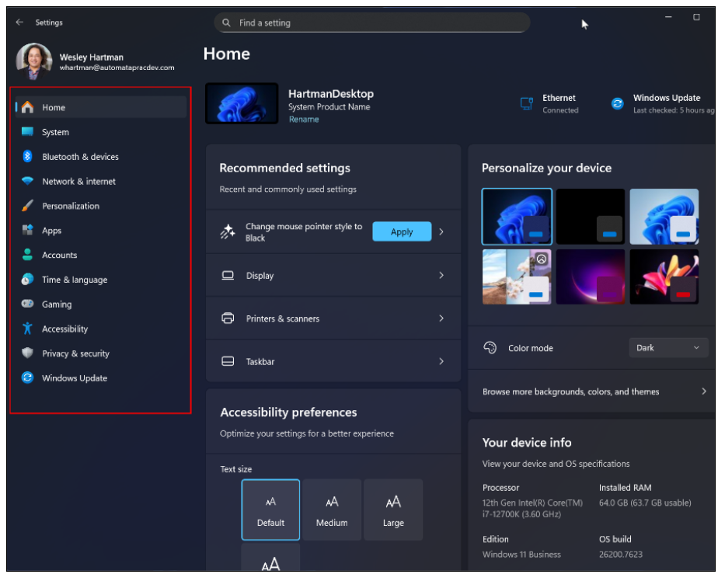Select Default text size option
Viewport: 718px width, 588px height.
coord(270,510)
